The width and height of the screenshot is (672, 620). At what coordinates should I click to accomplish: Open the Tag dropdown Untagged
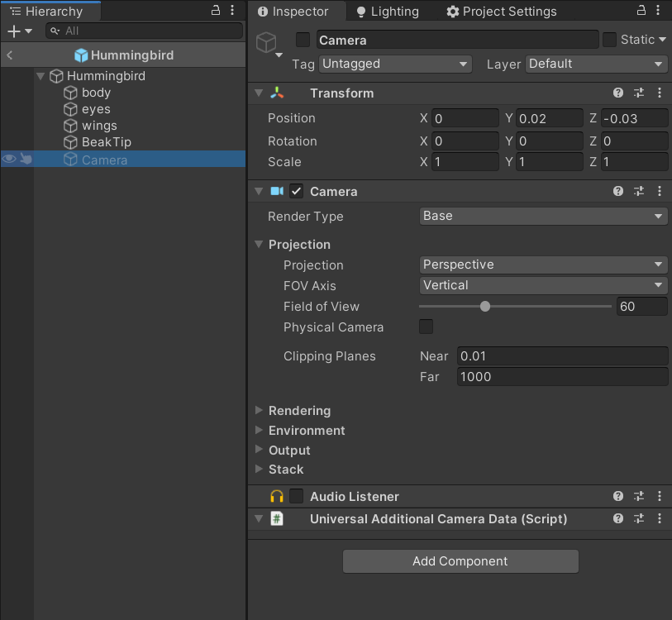(395, 64)
